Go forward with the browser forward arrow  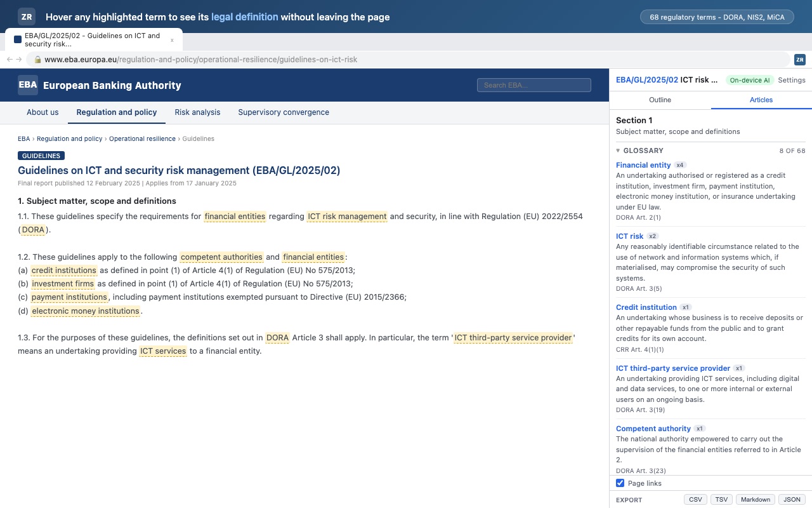click(x=19, y=60)
